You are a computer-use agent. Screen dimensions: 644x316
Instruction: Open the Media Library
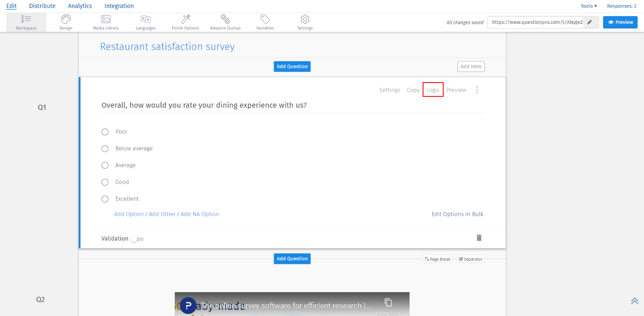click(x=105, y=22)
